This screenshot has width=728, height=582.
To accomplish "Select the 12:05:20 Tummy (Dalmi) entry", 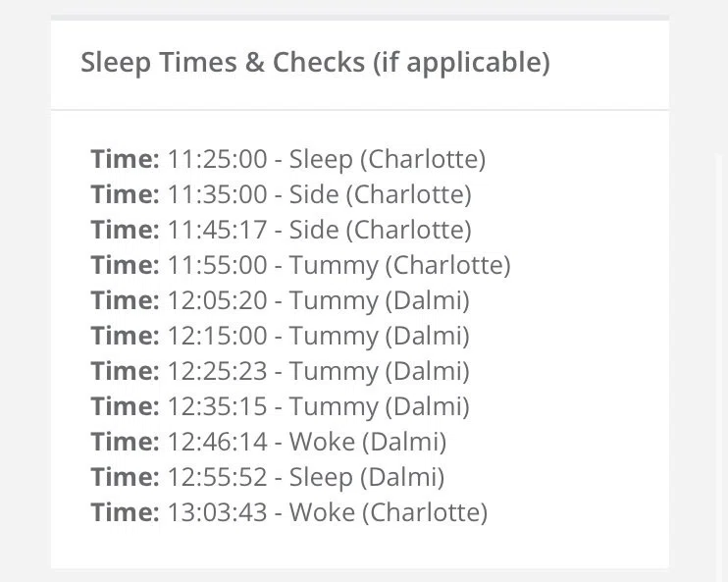I will tap(281, 300).
